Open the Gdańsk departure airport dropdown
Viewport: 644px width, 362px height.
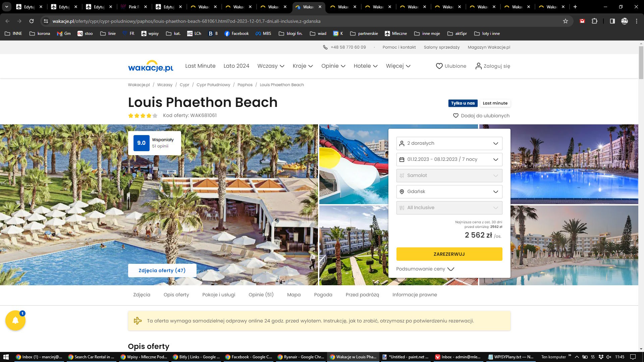pyautogui.click(x=449, y=192)
